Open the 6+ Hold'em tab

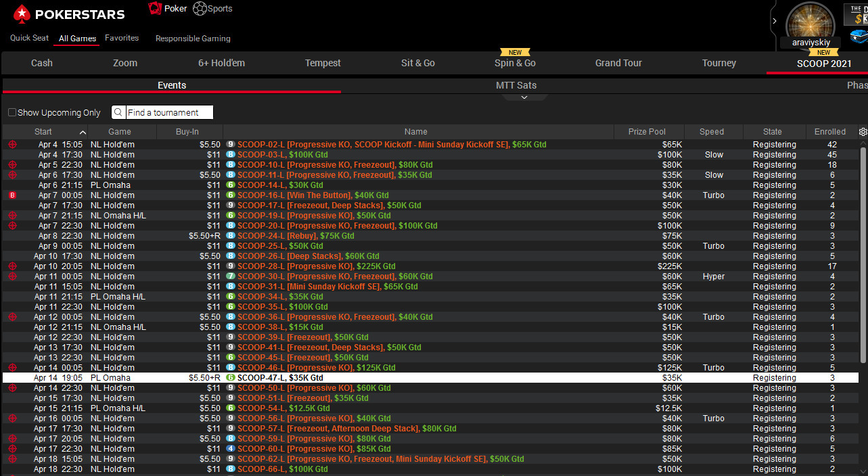point(222,63)
